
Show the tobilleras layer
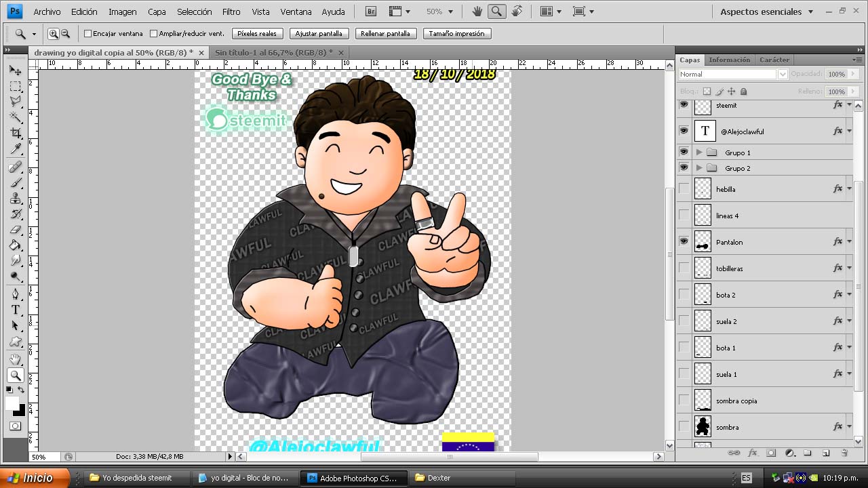[x=684, y=268]
